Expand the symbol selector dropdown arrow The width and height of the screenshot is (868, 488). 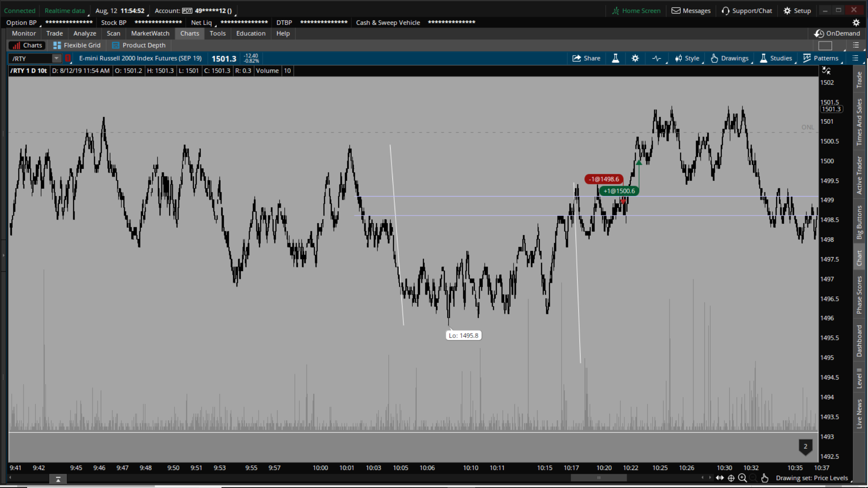pyautogui.click(x=57, y=58)
